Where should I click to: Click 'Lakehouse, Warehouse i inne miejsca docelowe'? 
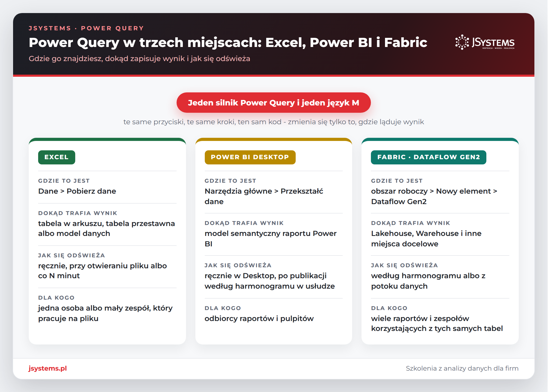(426, 239)
